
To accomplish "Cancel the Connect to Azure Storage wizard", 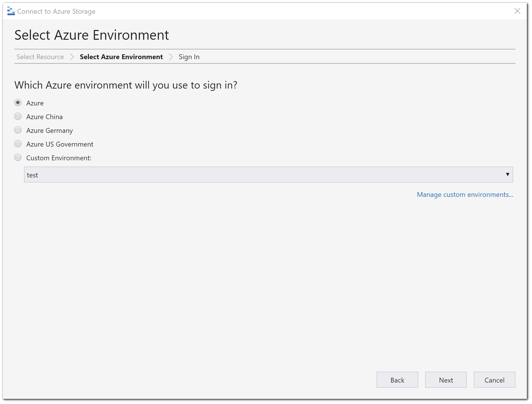I will (494, 380).
